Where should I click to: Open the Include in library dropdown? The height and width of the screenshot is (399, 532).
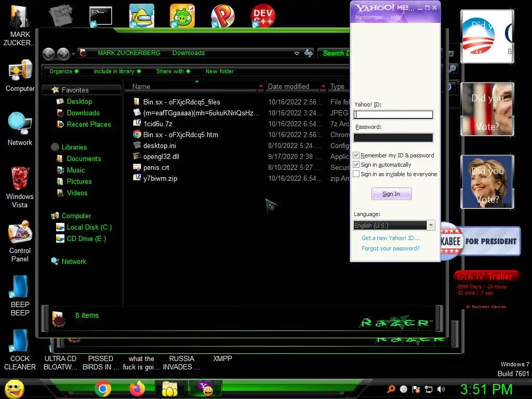click(117, 71)
